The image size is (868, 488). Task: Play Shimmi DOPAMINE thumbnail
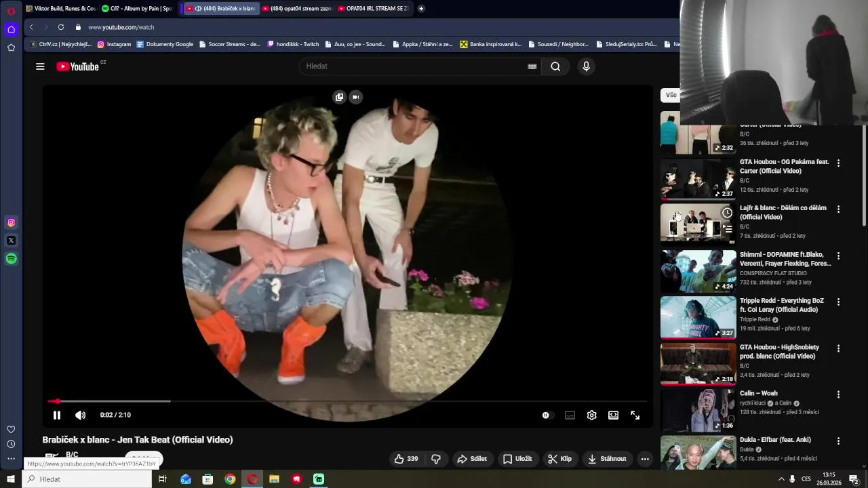click(698, 271)
